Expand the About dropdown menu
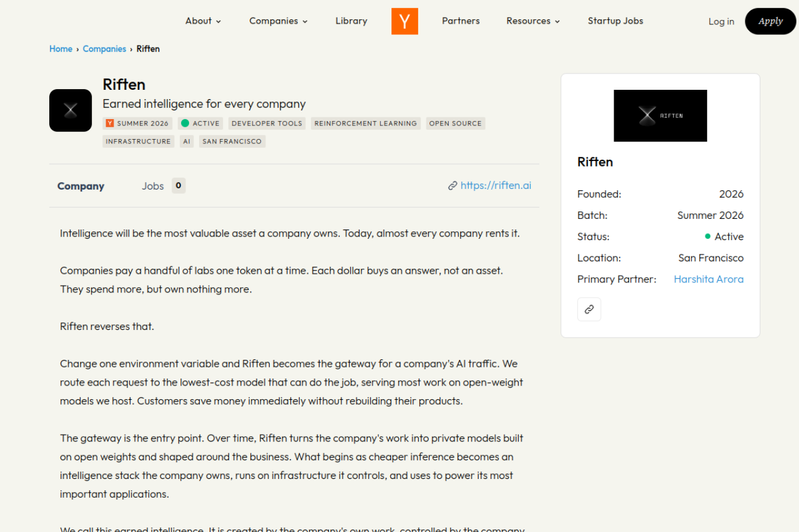The image size is (799, 532). (x=203, y=21)
